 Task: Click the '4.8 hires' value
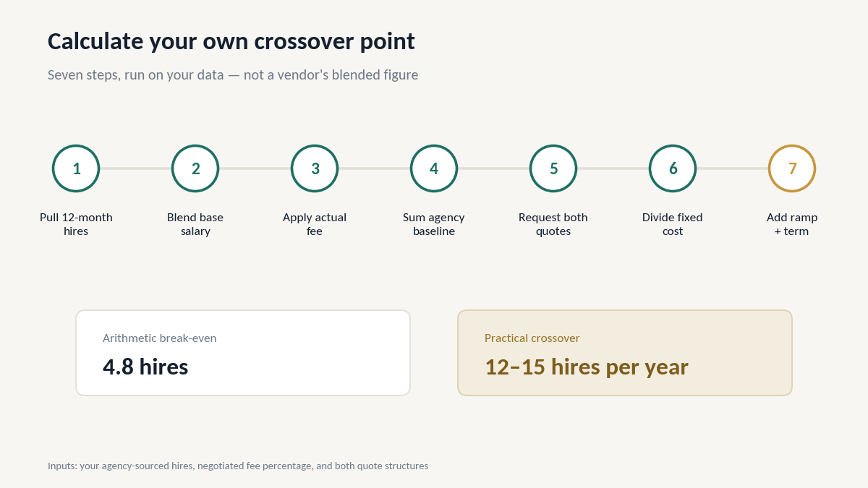click(145, 367)
